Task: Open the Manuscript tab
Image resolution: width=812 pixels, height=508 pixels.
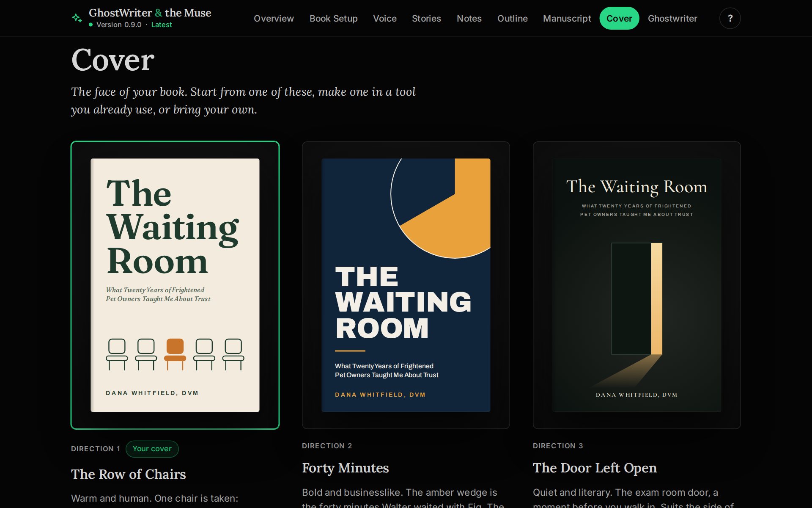Action: (x=567, y=18)
